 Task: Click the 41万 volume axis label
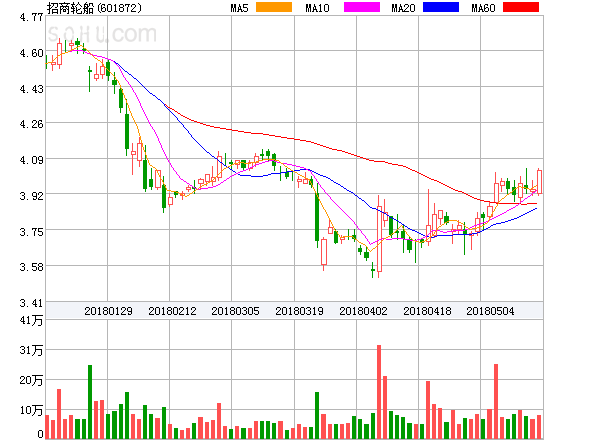point(31,320)
